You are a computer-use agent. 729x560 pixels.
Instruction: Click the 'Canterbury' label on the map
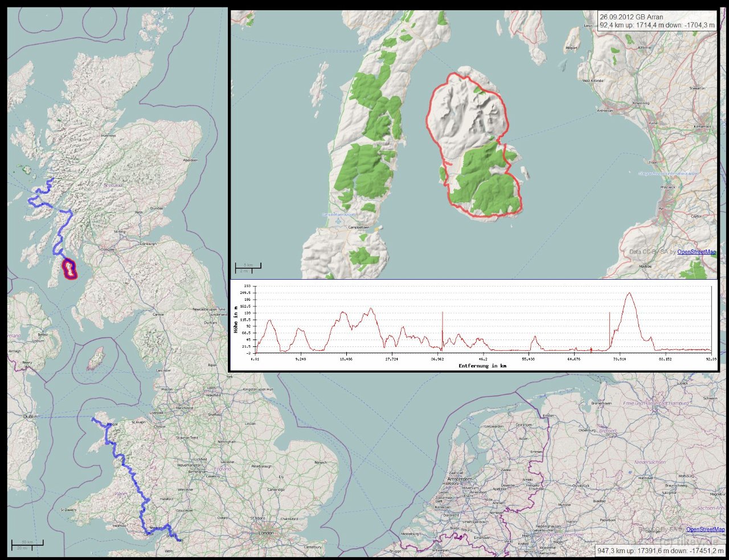312,546
